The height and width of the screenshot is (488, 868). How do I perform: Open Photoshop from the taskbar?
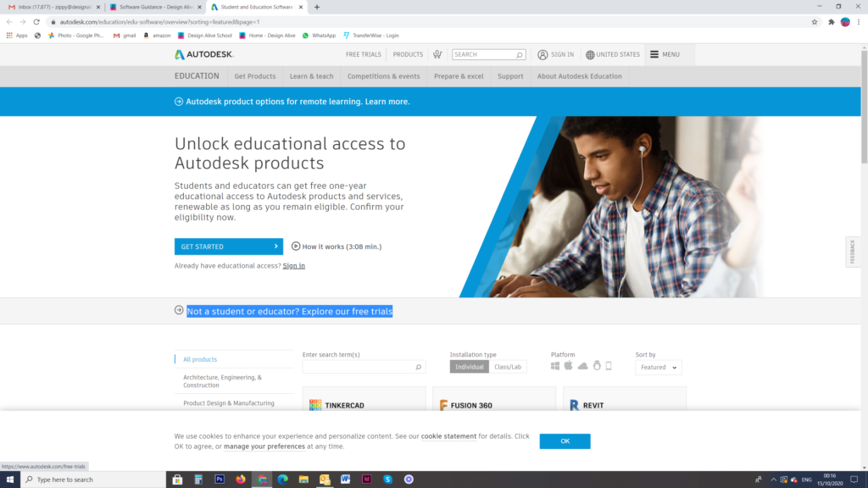coord(220,480)
